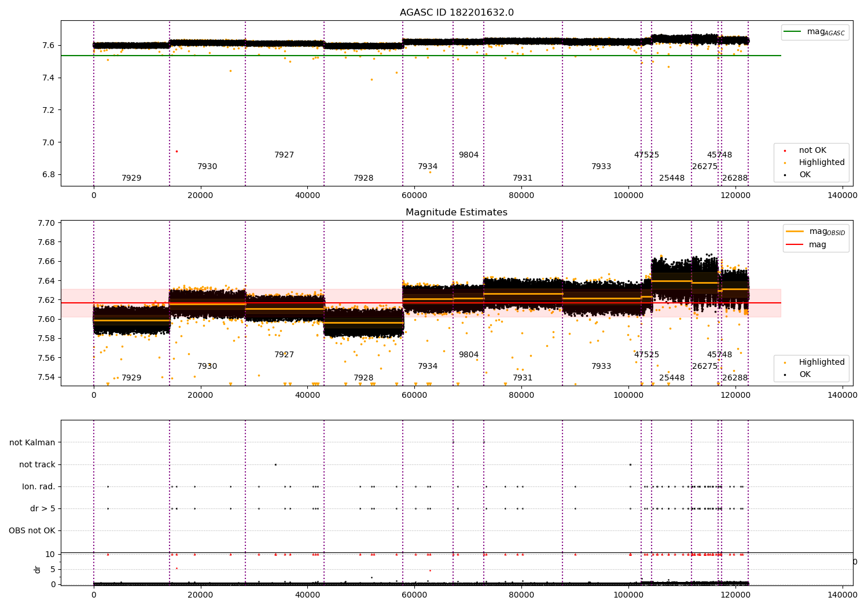This screenshot has width=868, height=608.
Task: Click the 'Ion. rad.' row label
Action: [x=39, y=487]
